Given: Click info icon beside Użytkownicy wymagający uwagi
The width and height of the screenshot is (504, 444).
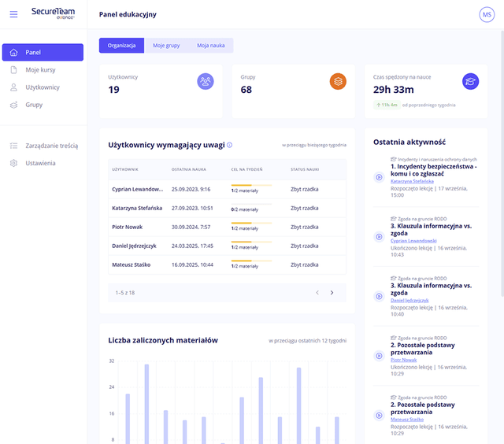Looking at the screenshot, I should pyautogui.click(x=229, y=145).
